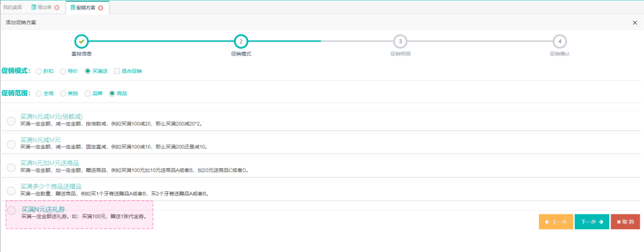Open the 调出单 tab

click(41, 8)
